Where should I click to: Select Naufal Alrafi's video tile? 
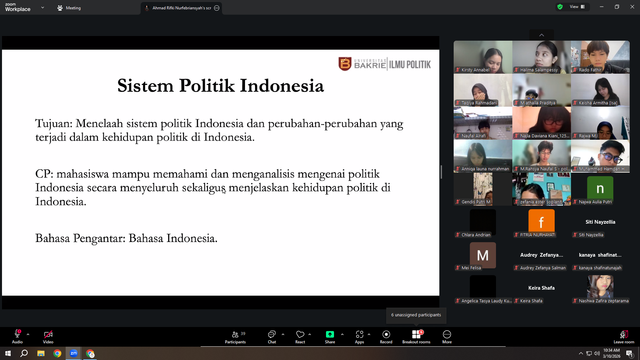pos(483,123)
